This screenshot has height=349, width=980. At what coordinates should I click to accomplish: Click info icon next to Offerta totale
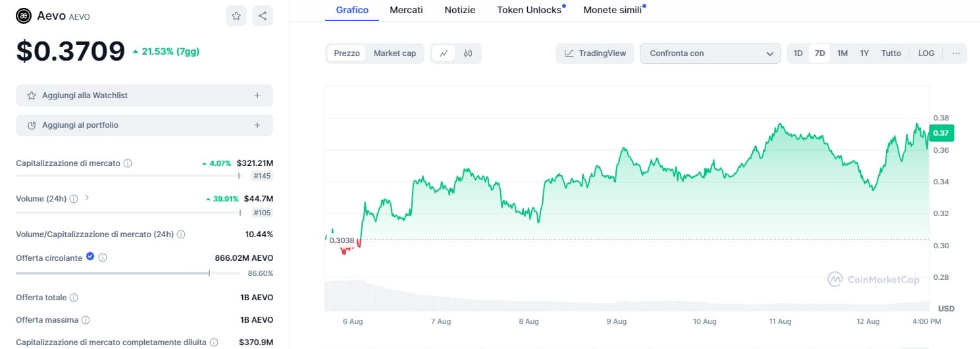(x=74, y=298)
